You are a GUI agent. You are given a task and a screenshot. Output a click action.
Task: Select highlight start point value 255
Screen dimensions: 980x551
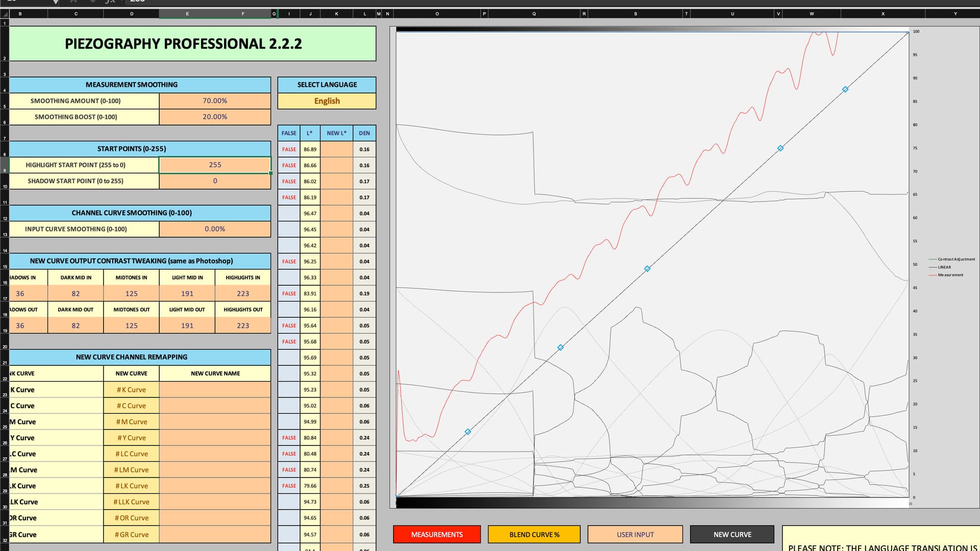click(x=215, y=165)
